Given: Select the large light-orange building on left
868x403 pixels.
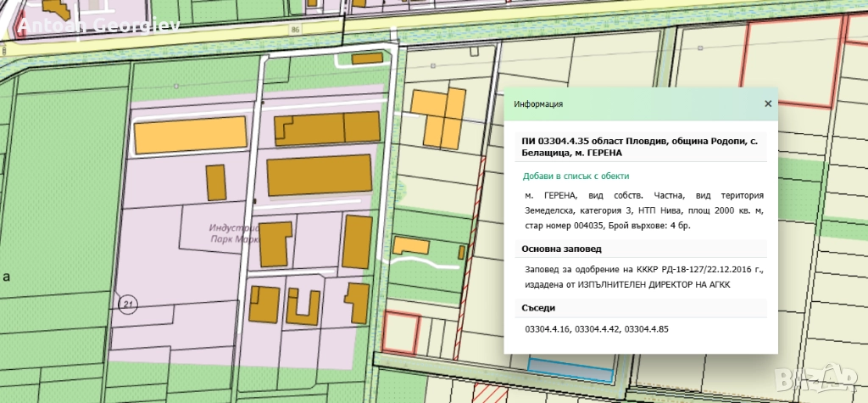Looking at the screenshot, I should coord(191,136).
